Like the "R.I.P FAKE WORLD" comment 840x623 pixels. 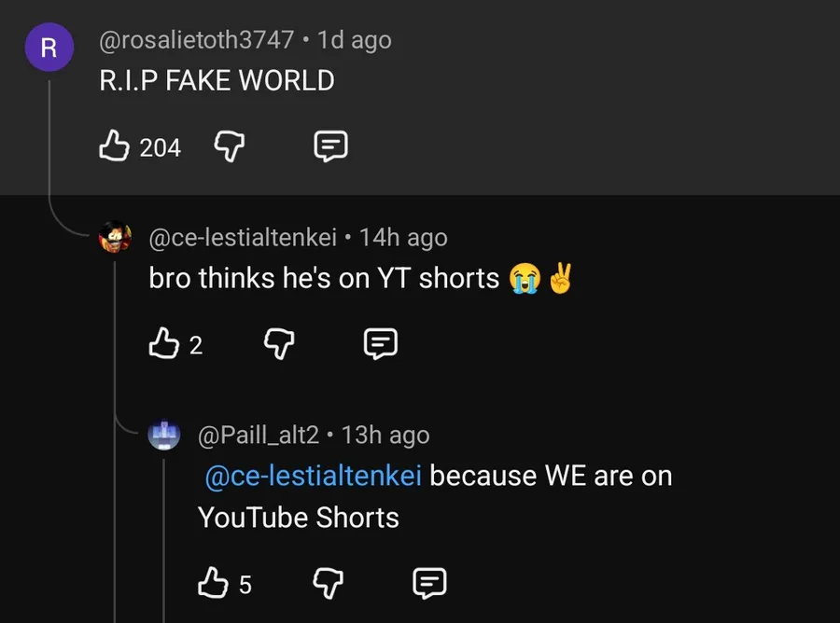114,145
